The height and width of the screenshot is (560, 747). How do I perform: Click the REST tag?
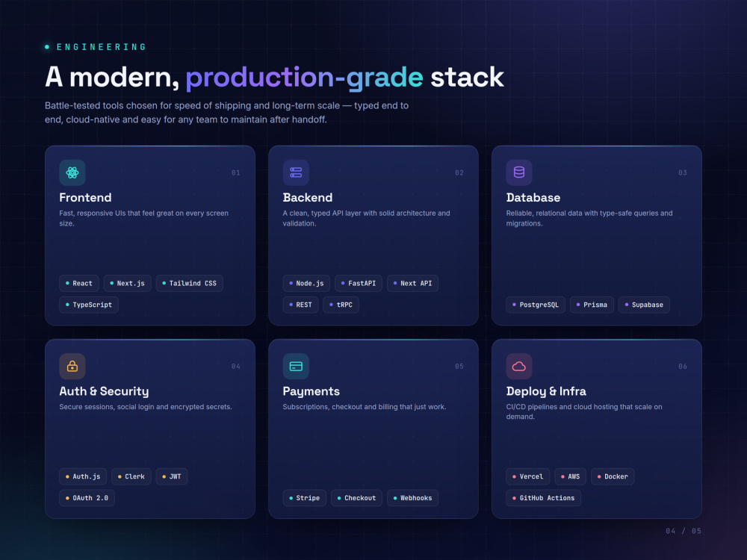300,305
